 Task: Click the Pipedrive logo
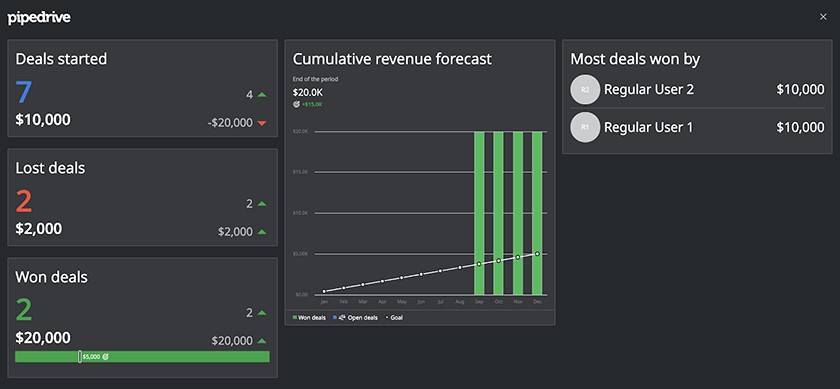tap(39, 18)
